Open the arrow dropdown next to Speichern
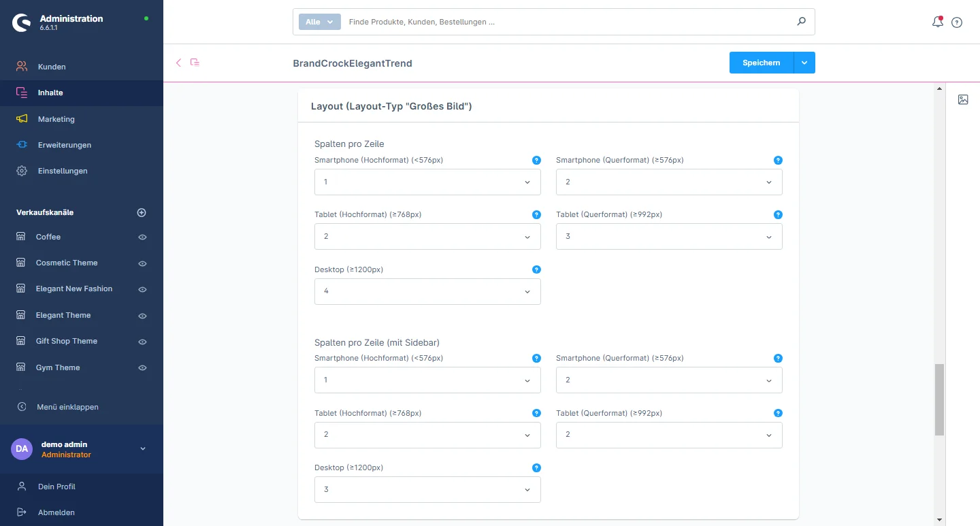The width and height of the screenshot is (980, 526). 804,63
